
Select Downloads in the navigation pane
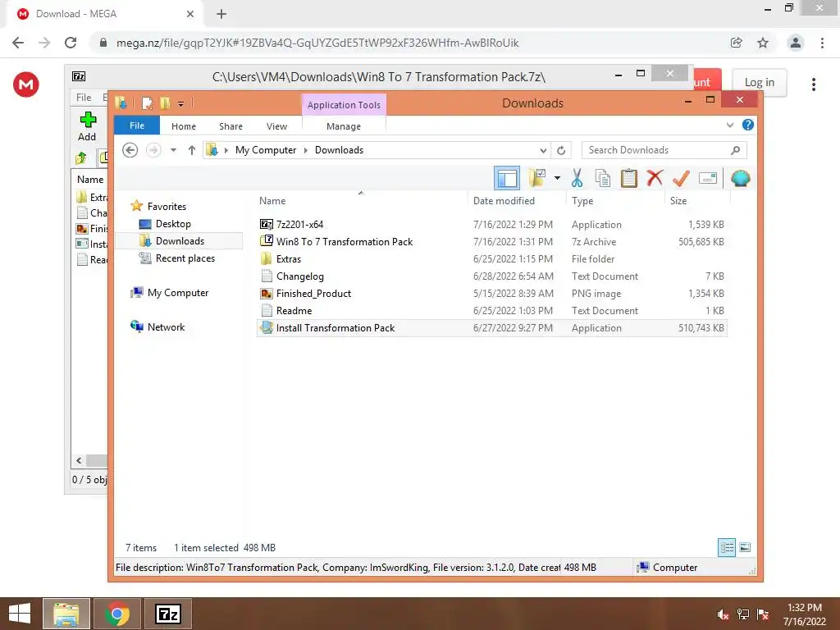pos(180,241)
